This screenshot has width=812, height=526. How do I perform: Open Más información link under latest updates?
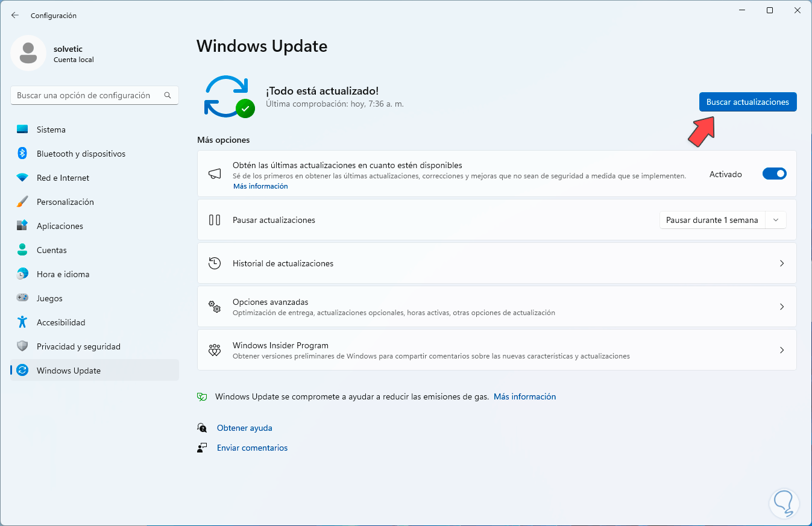[x=260, y=186]
